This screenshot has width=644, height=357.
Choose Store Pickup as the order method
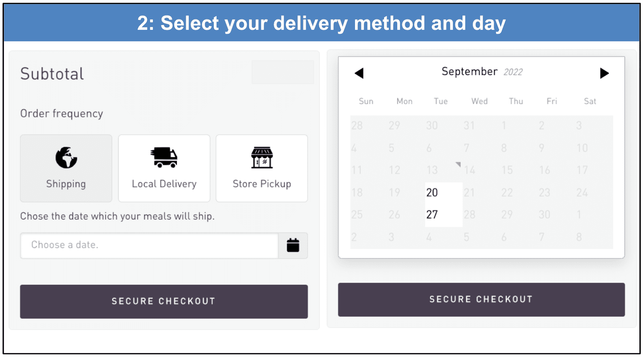(x=262, y=168)
